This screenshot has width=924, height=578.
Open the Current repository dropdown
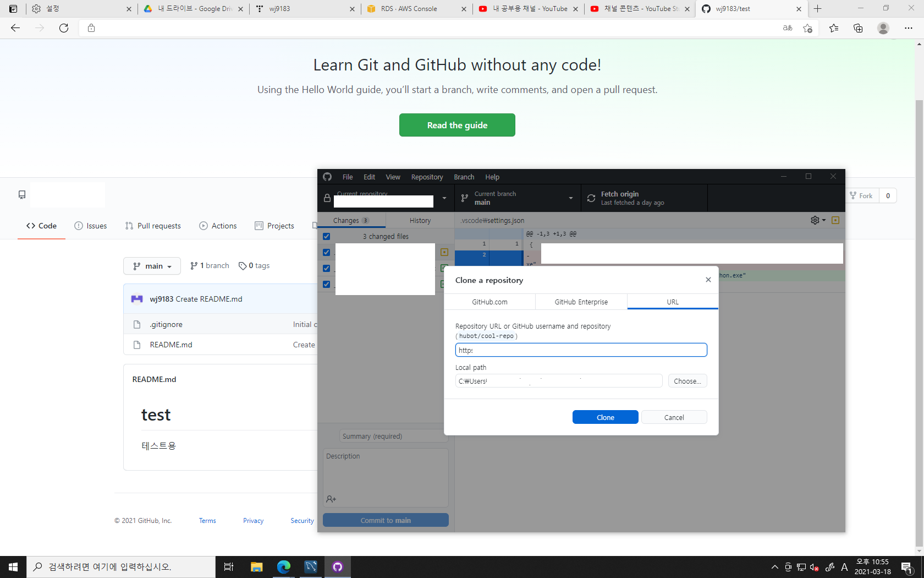tap(386, 198)
